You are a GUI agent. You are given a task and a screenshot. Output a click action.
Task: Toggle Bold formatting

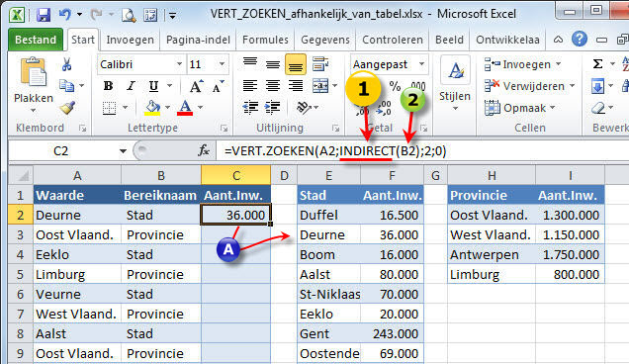coord(108,86)
